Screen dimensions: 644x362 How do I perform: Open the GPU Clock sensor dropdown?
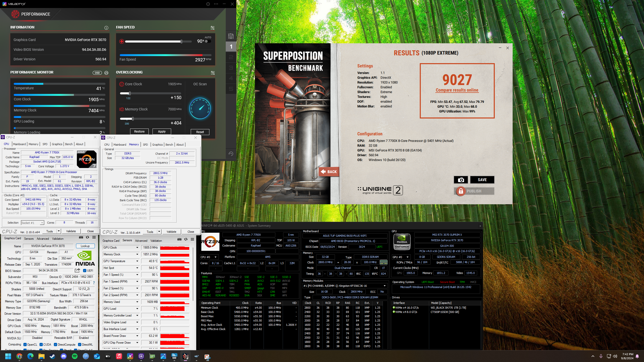(137, 248)
